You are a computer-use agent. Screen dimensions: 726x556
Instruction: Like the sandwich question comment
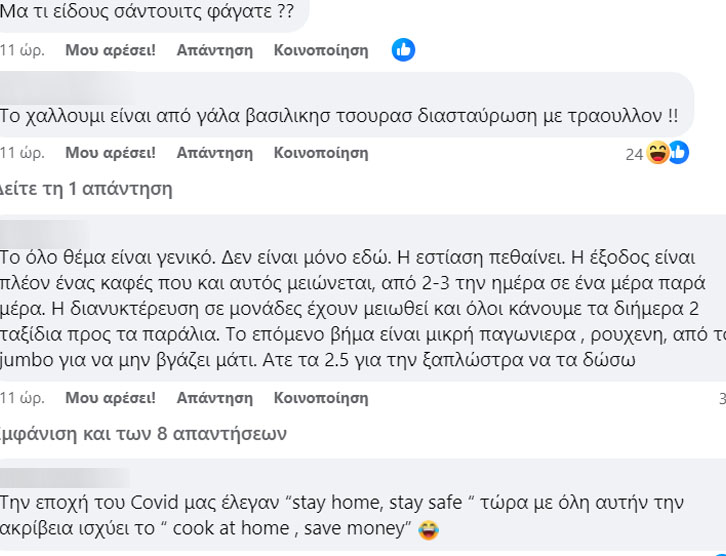[x=110, y=50]
